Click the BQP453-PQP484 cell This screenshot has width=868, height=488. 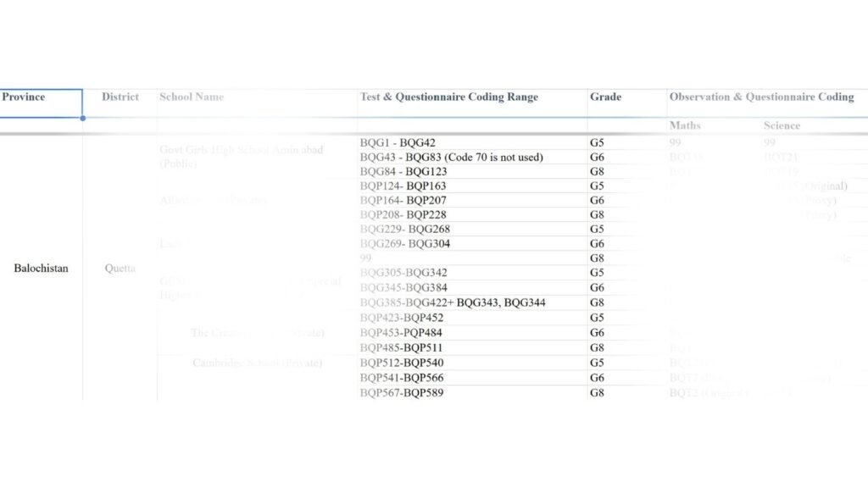[x=401, y=333]
